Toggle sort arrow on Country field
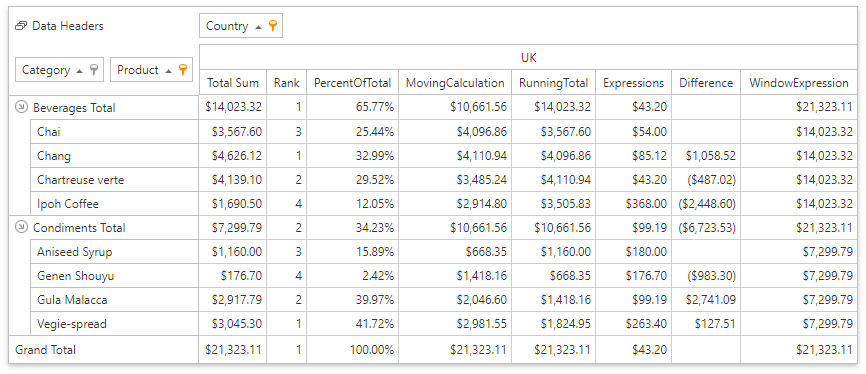The height and width of the screenshot is (374, 866). coord(258,27)
